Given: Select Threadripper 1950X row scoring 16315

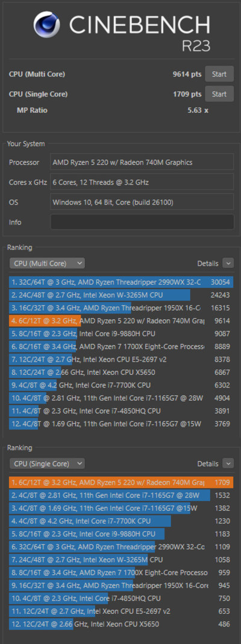Looking at the screenshot, I should point(121,308).
